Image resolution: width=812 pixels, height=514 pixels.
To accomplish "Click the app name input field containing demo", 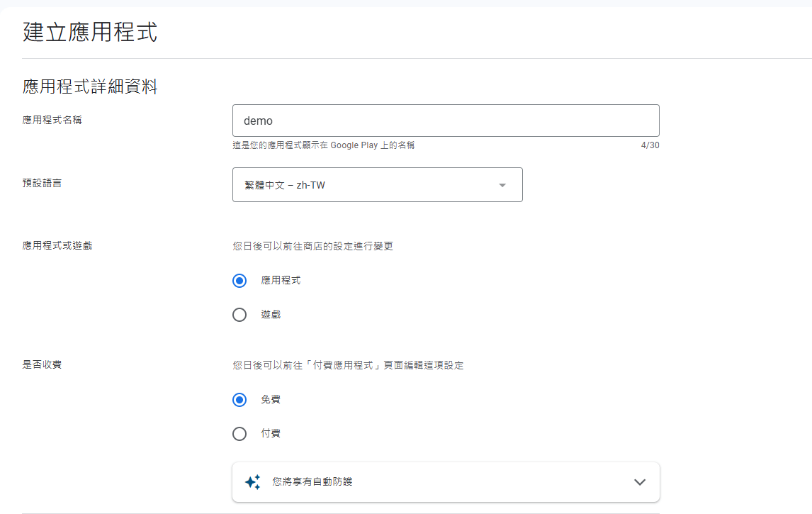I will pos(446,121).
